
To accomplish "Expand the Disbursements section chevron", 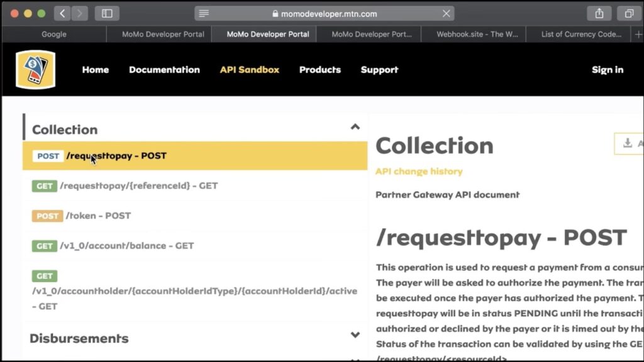I will (x=355, y=335).
